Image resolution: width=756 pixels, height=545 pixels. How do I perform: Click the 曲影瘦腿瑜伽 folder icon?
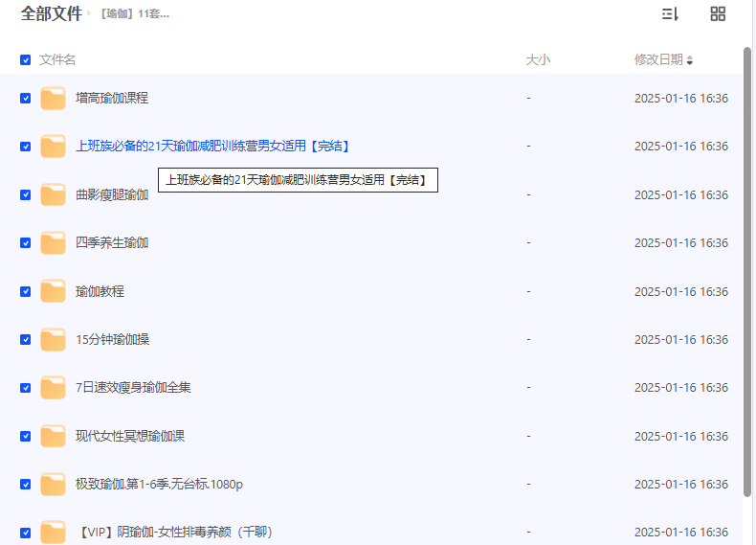[53, 195]
